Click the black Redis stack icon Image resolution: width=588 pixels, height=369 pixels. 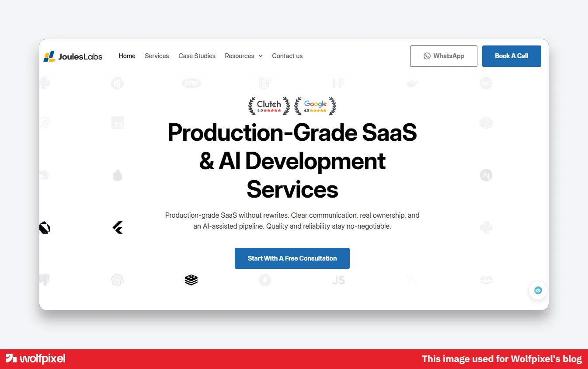[191, 280]
